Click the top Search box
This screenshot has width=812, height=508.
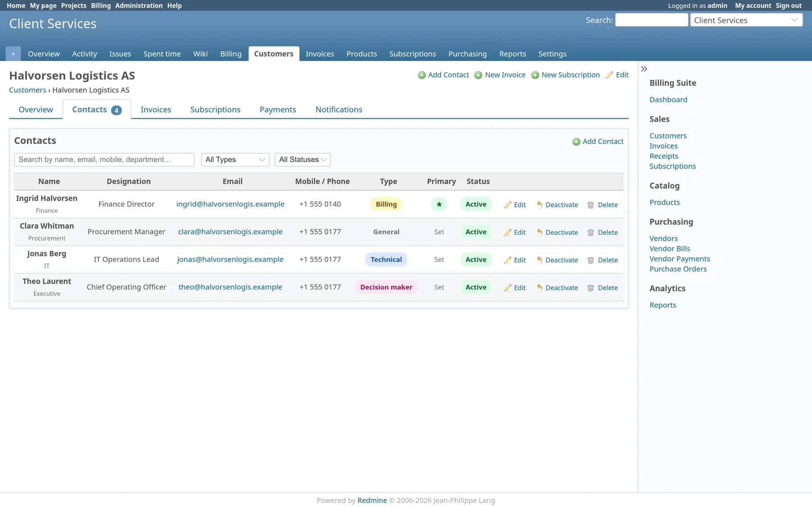(651, 20)
